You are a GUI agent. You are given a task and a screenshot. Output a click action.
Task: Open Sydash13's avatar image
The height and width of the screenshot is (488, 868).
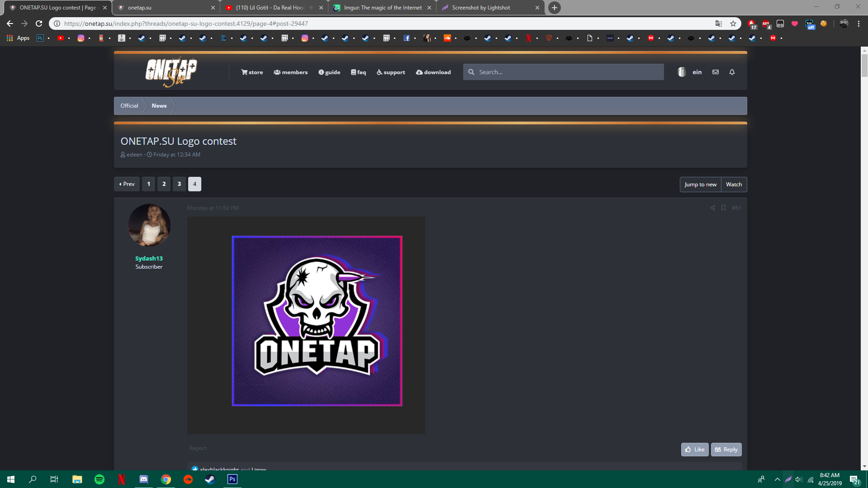(149, 225)
